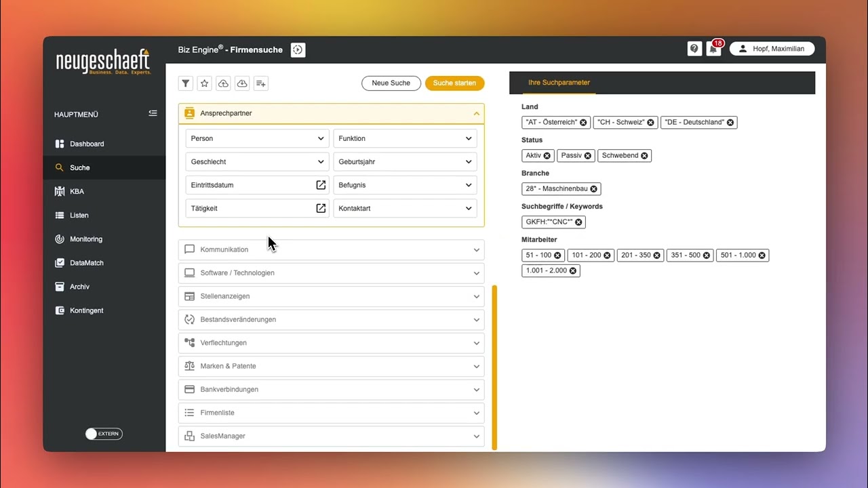Open external dialog icon for Eintrittsdatum
Image resolution: width=868 pixels, height=488 pixels.
[321, 185]
